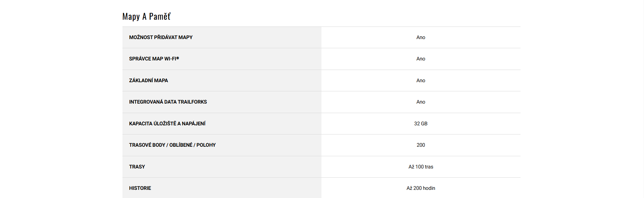Click the HISTORIE row label
644x198 pixels.
click(140, 188)
